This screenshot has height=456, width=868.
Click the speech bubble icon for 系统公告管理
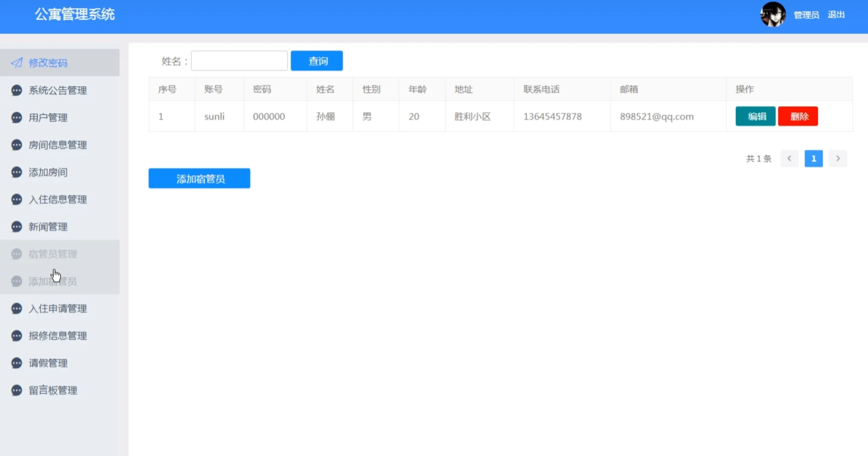[16, 90]
